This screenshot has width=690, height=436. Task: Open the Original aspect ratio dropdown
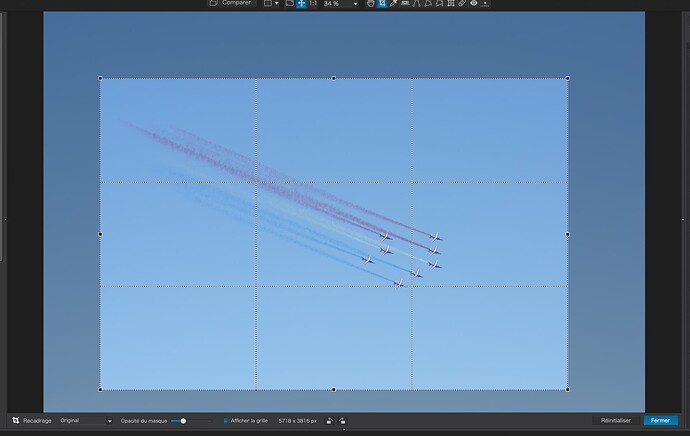point(86,421)
